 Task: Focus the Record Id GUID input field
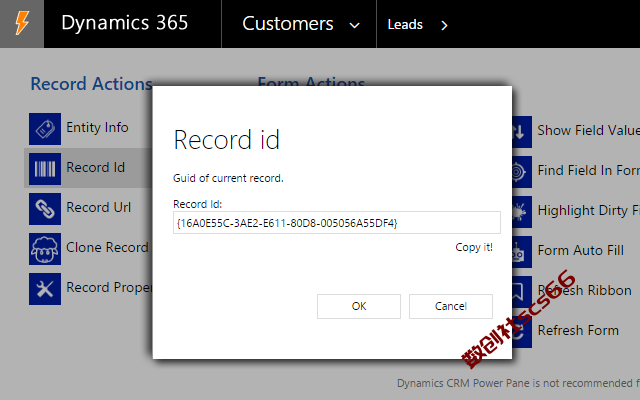coord(337,222)
